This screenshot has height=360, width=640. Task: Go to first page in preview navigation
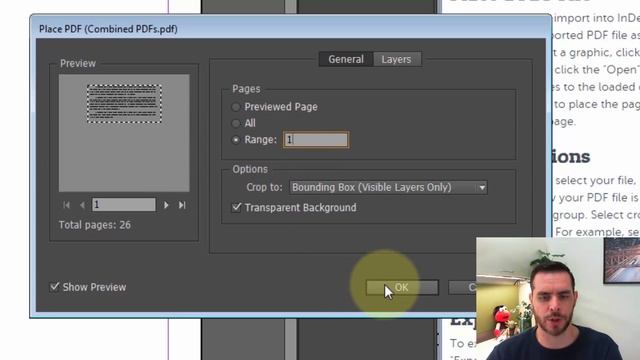coord(67,205)
